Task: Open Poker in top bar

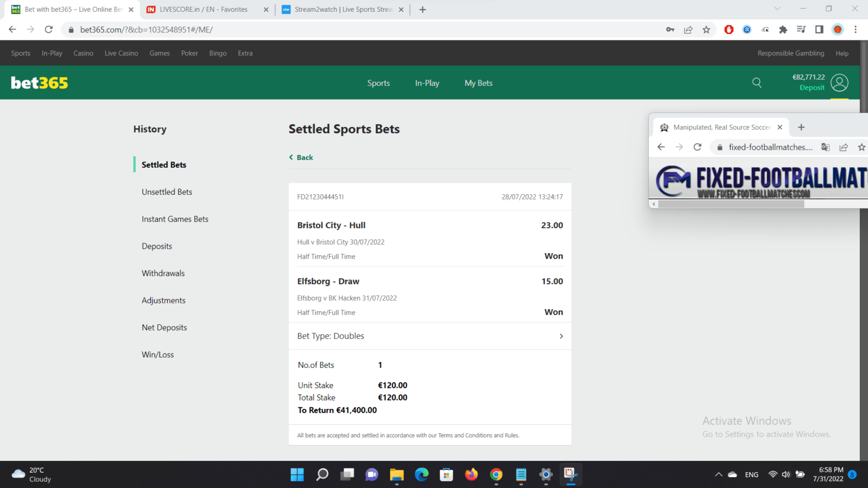Action: [190, 53]
